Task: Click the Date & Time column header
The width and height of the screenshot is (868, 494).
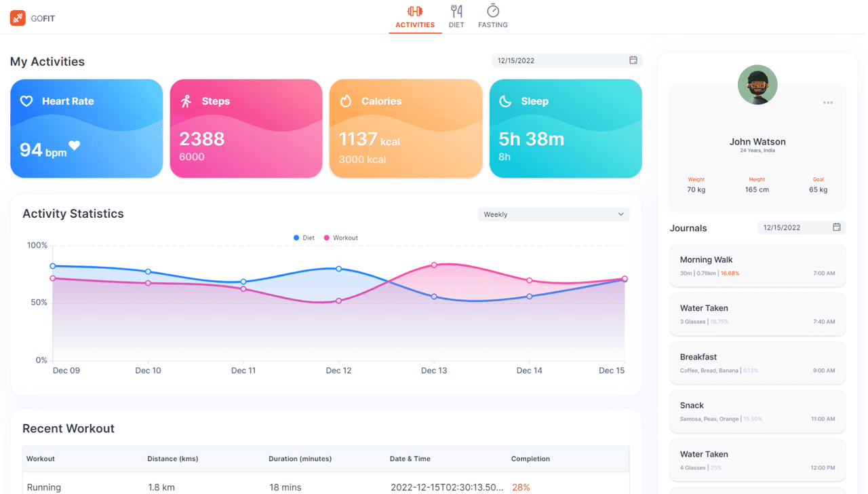Action: (x=410, y=459)
